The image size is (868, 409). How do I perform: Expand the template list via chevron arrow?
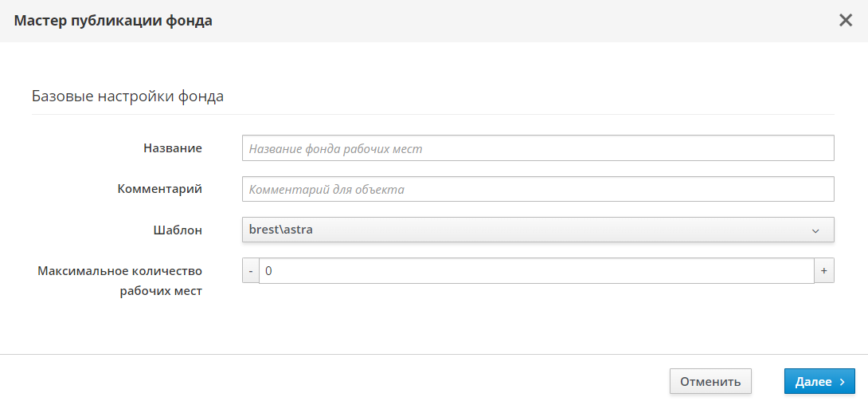[815, 231]
